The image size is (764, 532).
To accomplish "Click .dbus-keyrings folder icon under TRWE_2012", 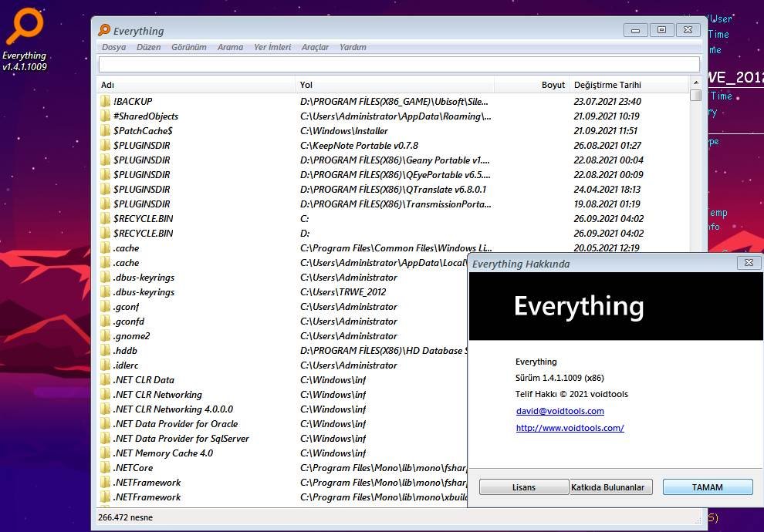I will tap(105, 291).
